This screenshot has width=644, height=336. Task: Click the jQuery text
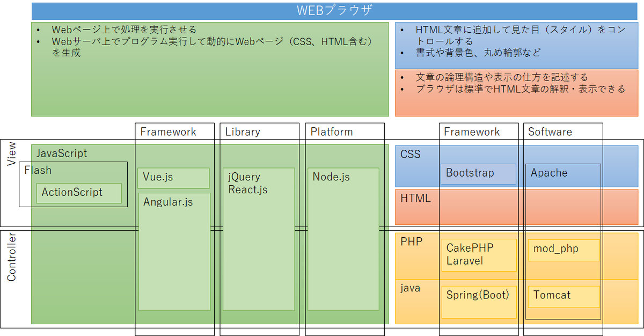tap(244, 177)
